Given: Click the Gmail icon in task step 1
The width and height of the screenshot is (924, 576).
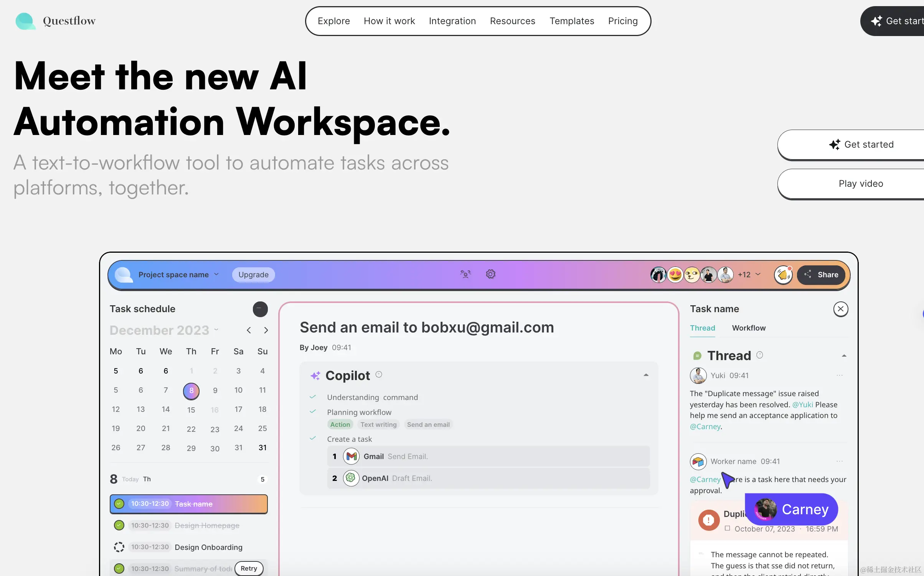Looking at the screenshot, I should (351, 456).
